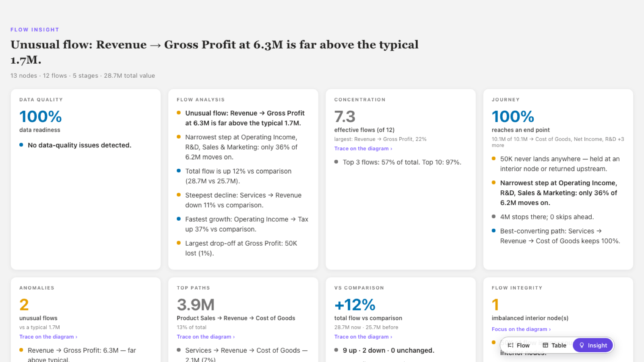Click 'Steepest decline: Services → Revenue' bullet

click(243, 200)
